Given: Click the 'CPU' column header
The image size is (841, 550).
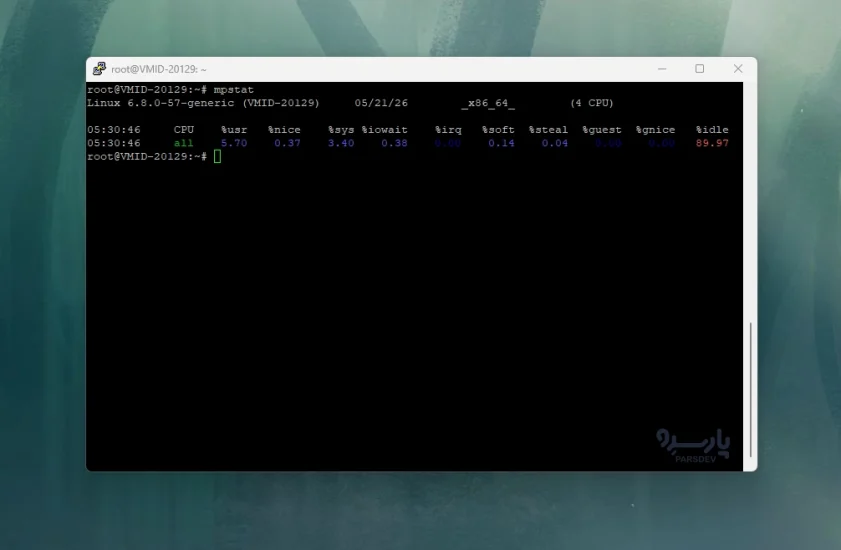Looking at the screenshot, I should [183, 130].
